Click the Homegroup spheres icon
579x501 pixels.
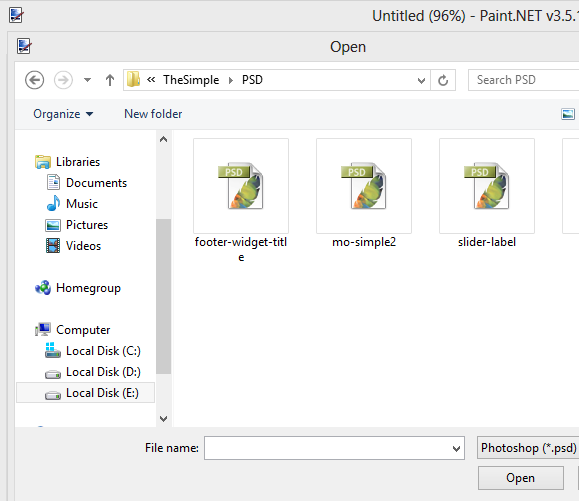point(43,288)
